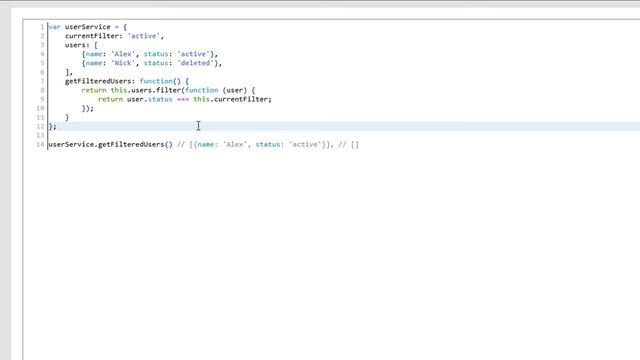The width and height of the screenshot is (640, 360).
Task: Click 'getFilteredUsers' property on line 7
Action: (98, 81)
